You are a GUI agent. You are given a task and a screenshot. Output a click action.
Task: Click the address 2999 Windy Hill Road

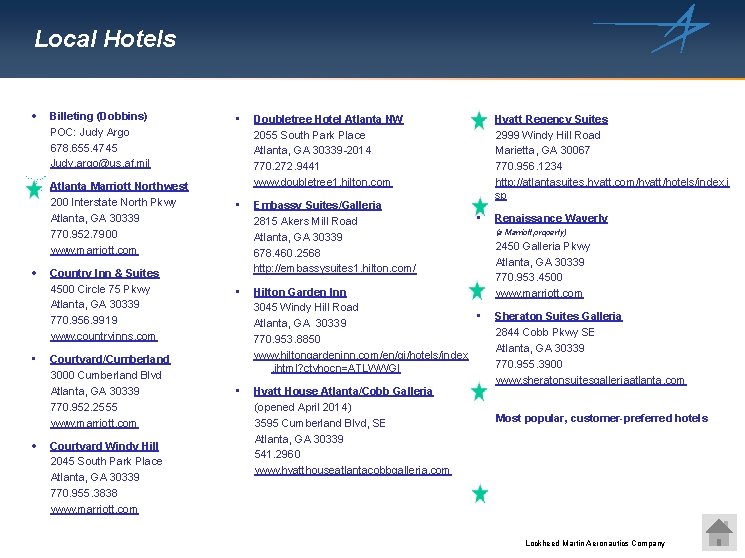548,135
